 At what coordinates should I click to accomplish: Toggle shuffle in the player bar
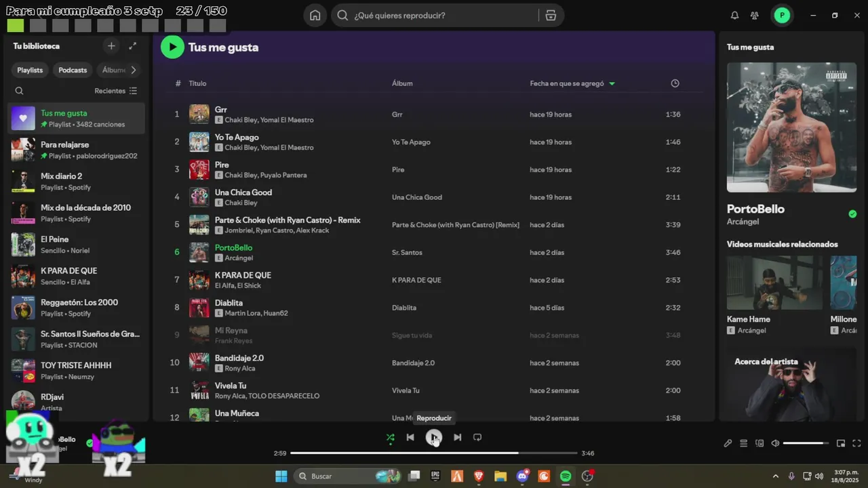coord(390,437)
